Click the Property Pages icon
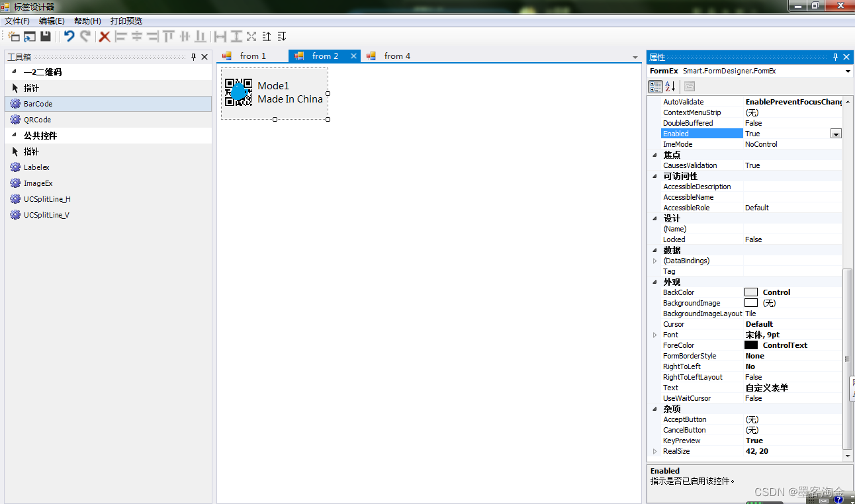 [x=690, y=87]
